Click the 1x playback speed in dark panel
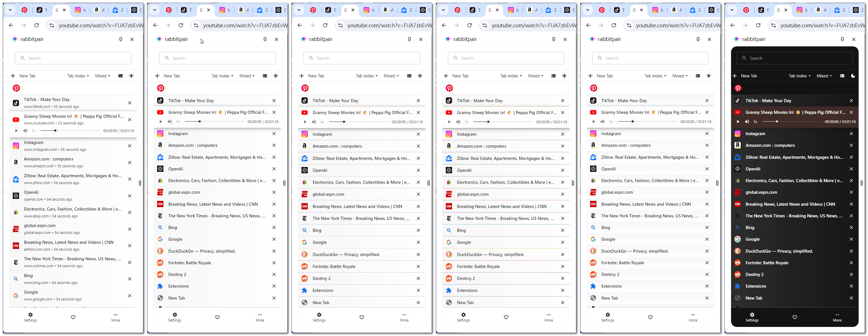Image resolution: width=868 pixels, height=336 pixels. 755,121
